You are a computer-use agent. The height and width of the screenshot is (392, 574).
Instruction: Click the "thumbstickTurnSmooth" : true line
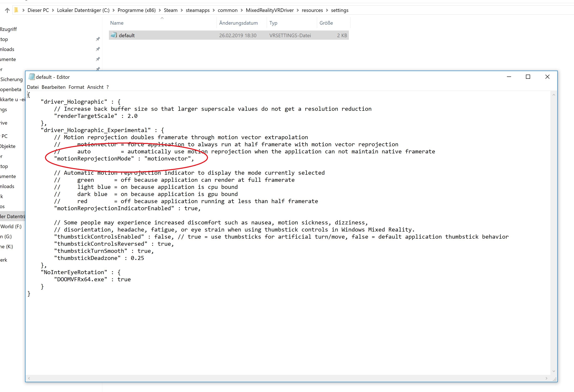(104, 251)
